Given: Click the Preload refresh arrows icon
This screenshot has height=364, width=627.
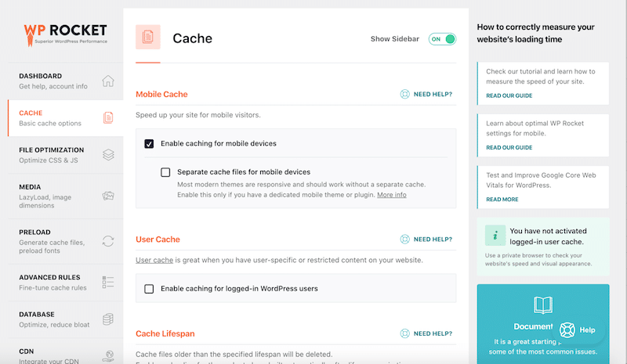Looking at the screenshot, I should (x=108, y=240).
